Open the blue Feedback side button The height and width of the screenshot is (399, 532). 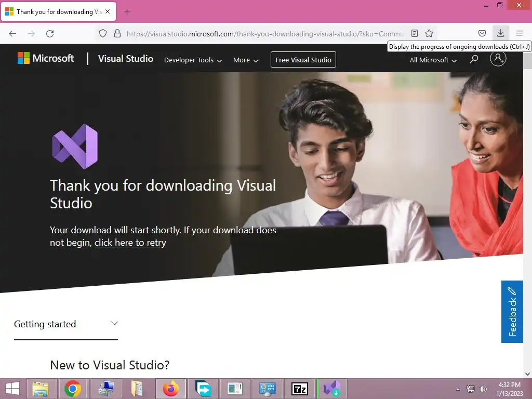click(x=512, y=312)
